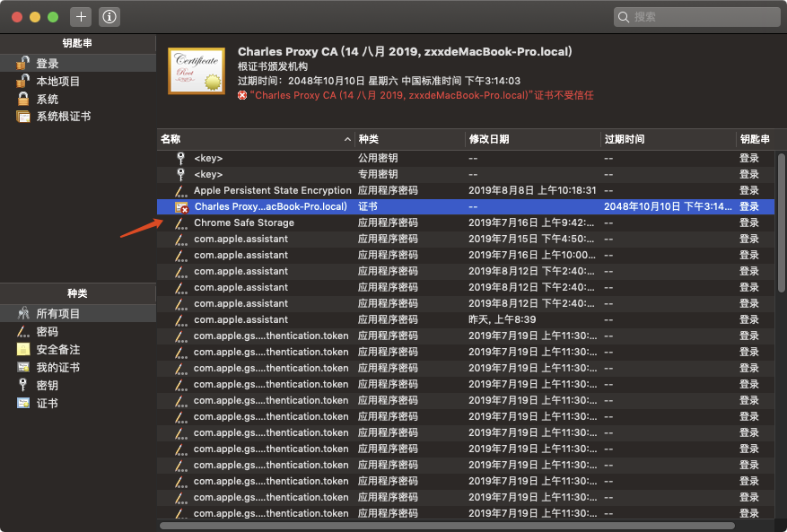
Task: Click the date 2019年8月8日 上午10:18:31
Action: tap(532, 191)
